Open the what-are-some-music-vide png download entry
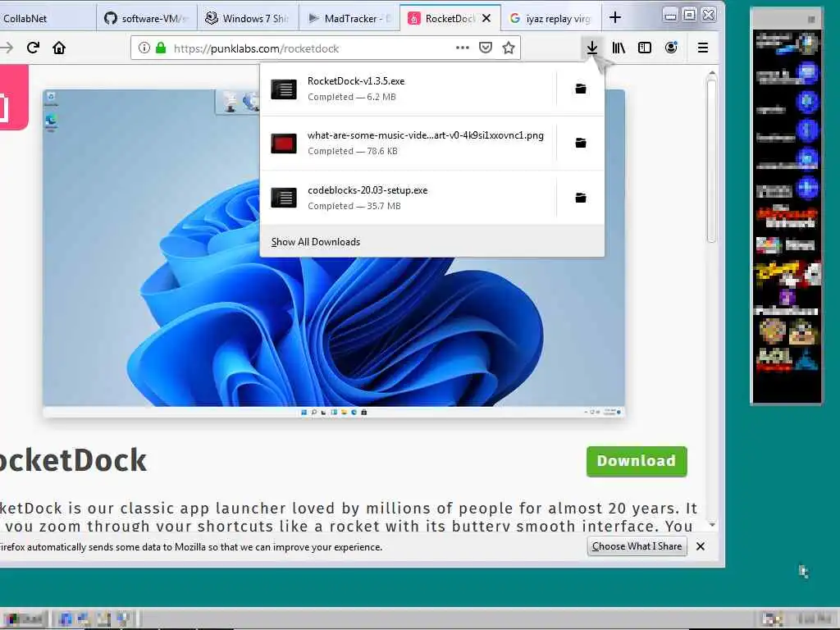 pyautogui.click(x=409, y=143)
